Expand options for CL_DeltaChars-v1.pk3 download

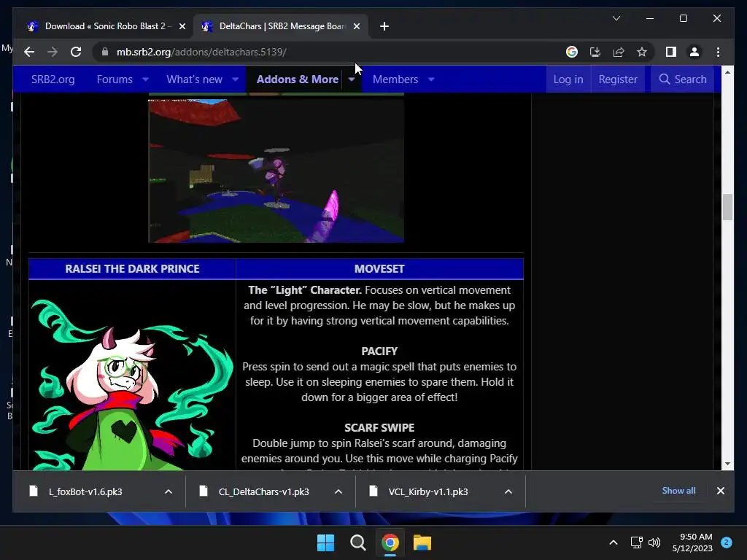338,491
